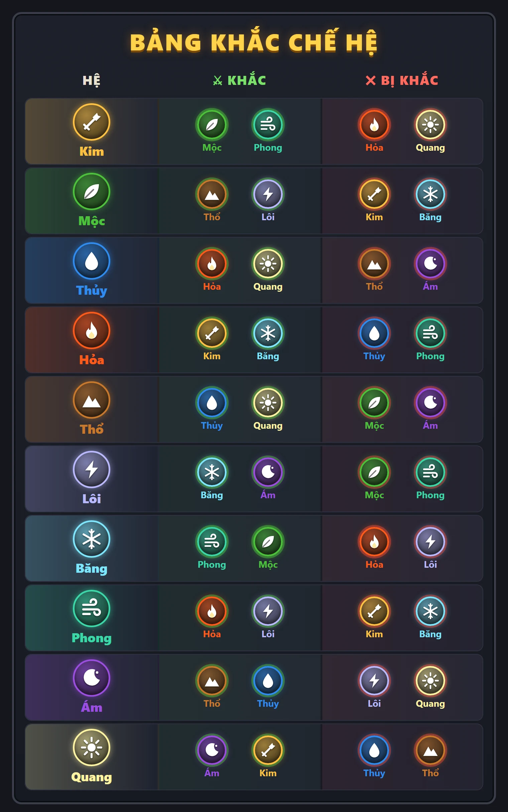
Task: Click Thủy icon in Ám row Khắc column
Action: point(268,681)
